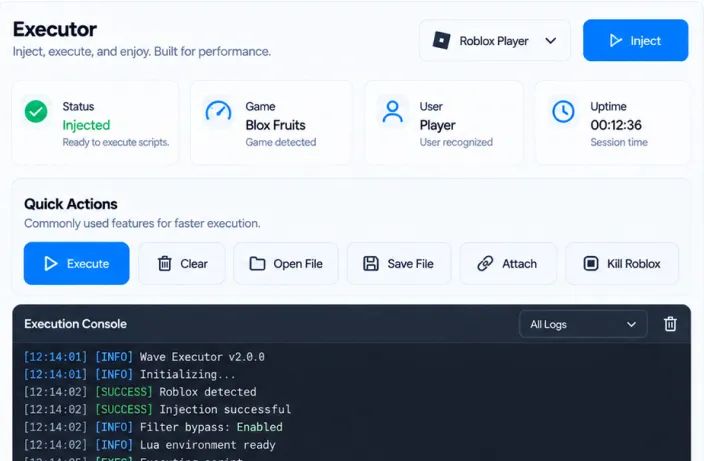Click the stop square Kill Roblox icon
This screenshot has width=704, height=461.
coord(591,263)
